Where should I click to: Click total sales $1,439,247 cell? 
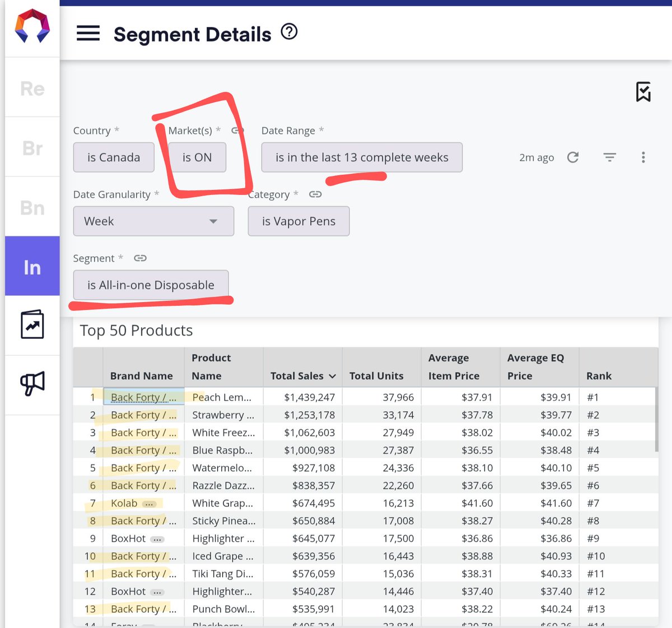click(303, 397)
